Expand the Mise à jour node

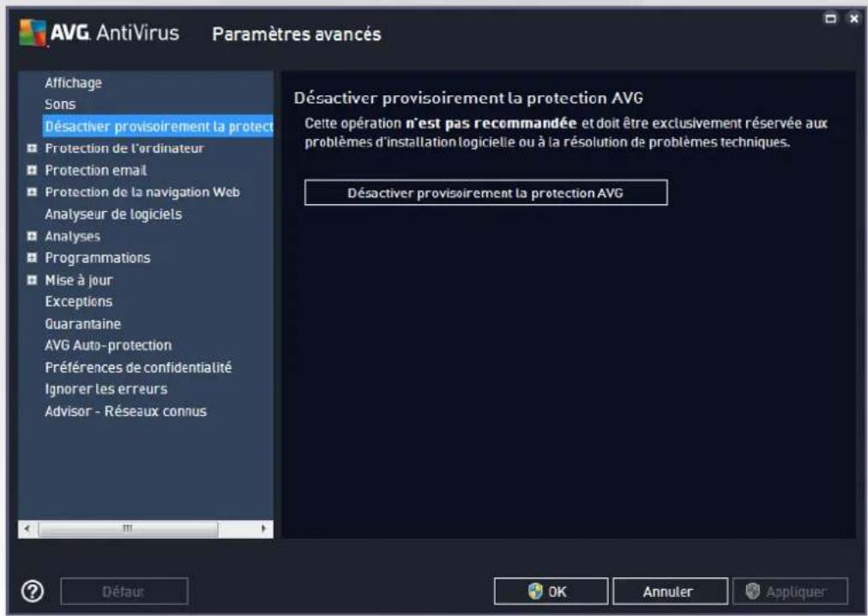(32, 280)
